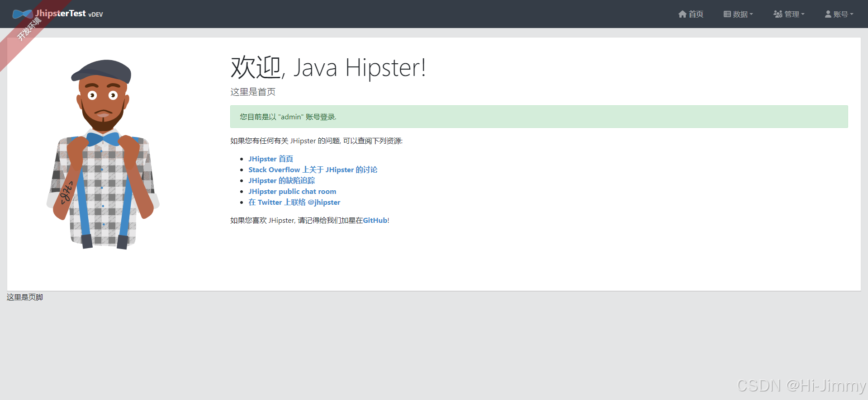
Task: Open the JHipster 的缺陷追踪 link
Action: click(281, 180)
